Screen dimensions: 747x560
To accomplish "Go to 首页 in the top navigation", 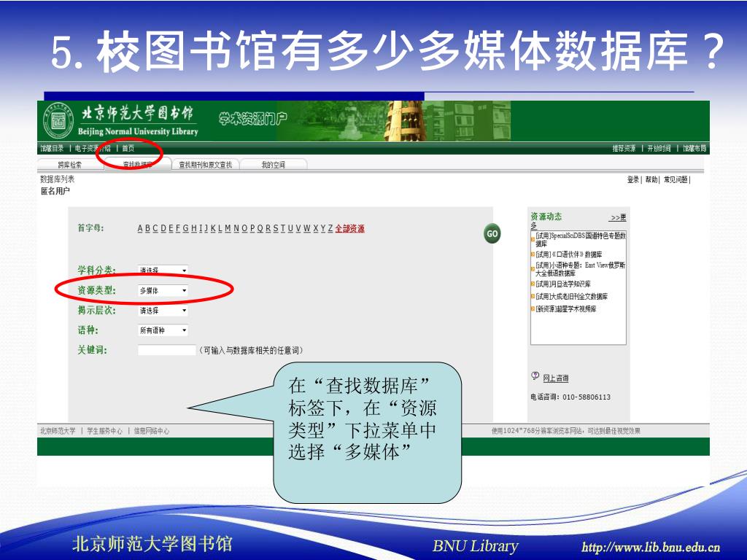I will point(128,148).
